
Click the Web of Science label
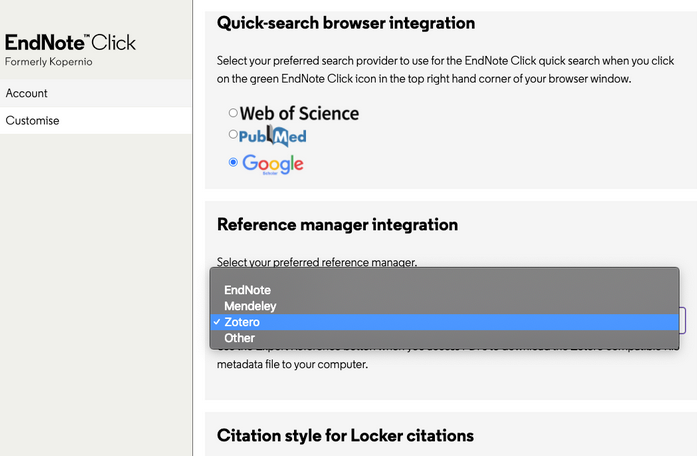coord(299,113)
